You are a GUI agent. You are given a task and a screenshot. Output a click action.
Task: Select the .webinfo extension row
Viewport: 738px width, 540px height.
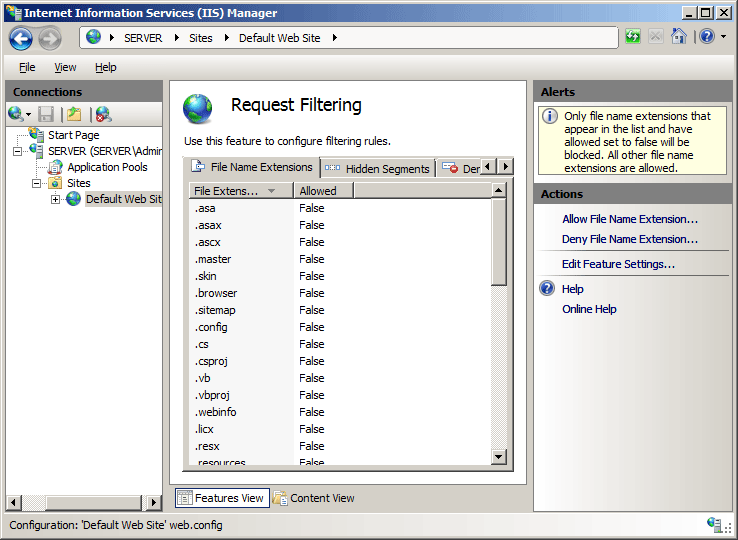[x=340, y=412]
